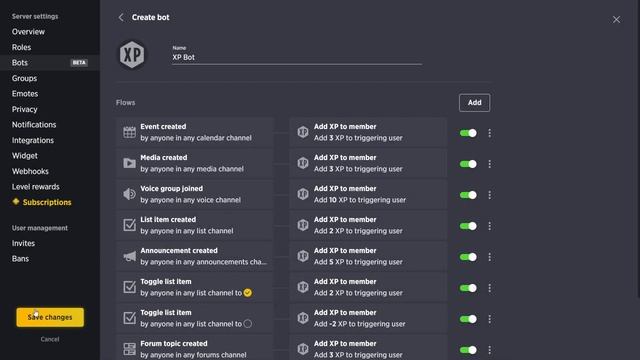This screenshot has height=360, width=640.
Task: Turn off toggle for Add -2 XP flow
Action: [468, 319]
